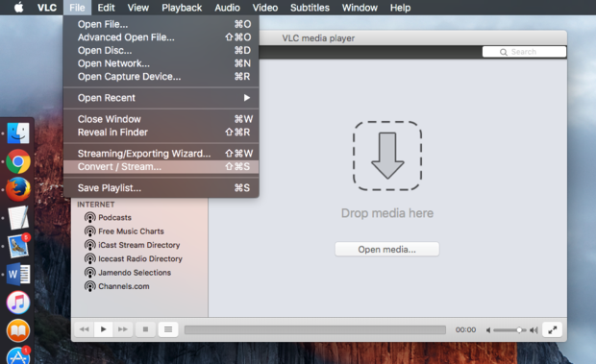Click the 00:00 elapsed time display
The image size is (596, 364).
[x=465, y=329]
